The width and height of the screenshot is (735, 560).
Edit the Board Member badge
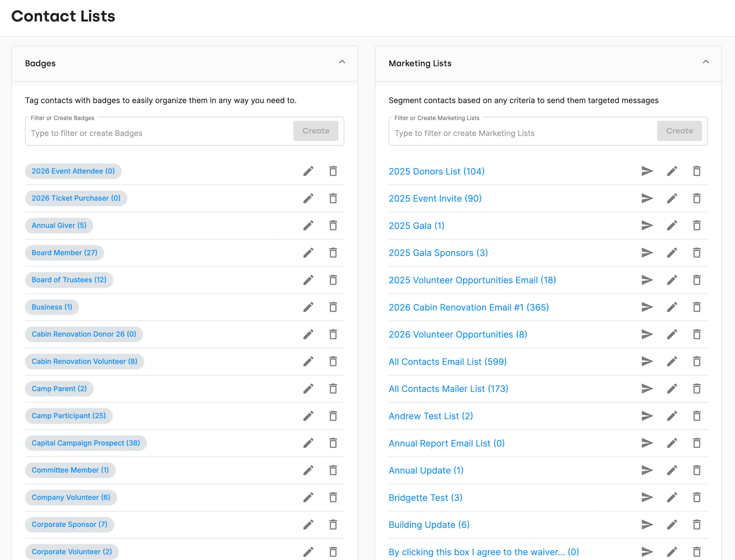(x=308, y=253)
